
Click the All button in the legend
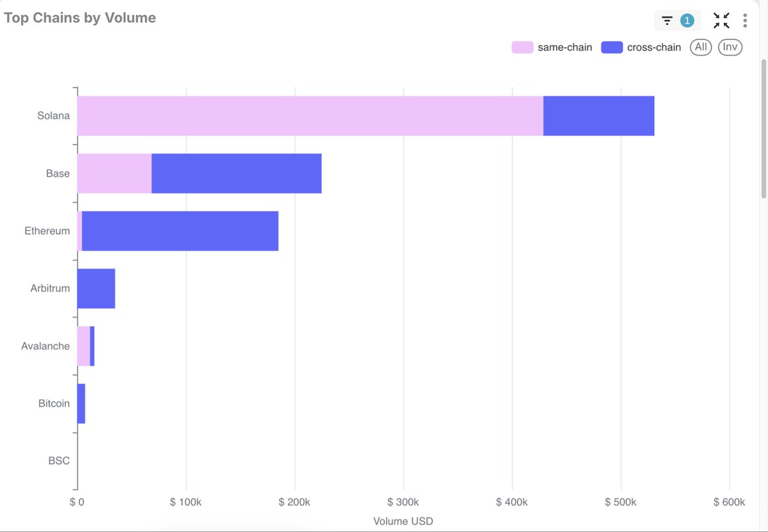pos(700,47)
